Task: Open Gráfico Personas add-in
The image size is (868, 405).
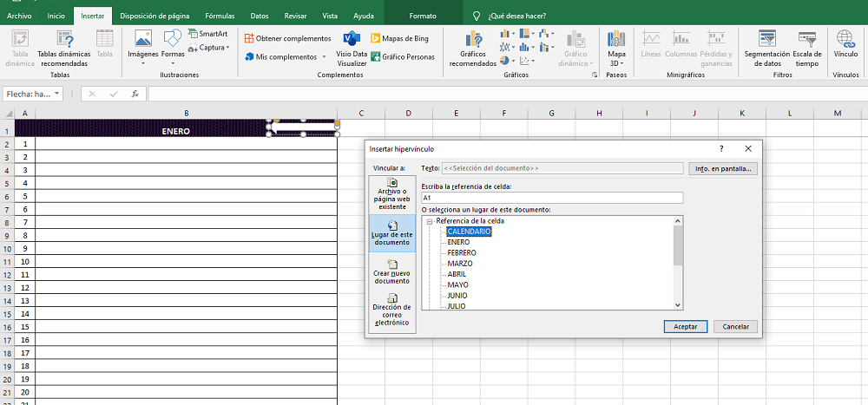Action: 403,56
